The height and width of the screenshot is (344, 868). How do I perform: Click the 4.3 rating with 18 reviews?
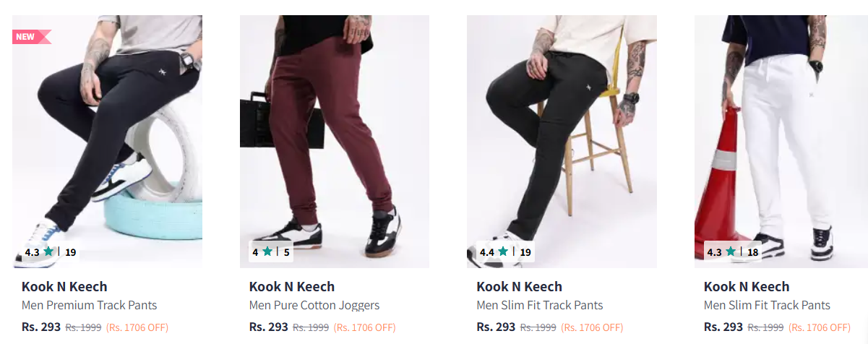click(x=714, y=252)
